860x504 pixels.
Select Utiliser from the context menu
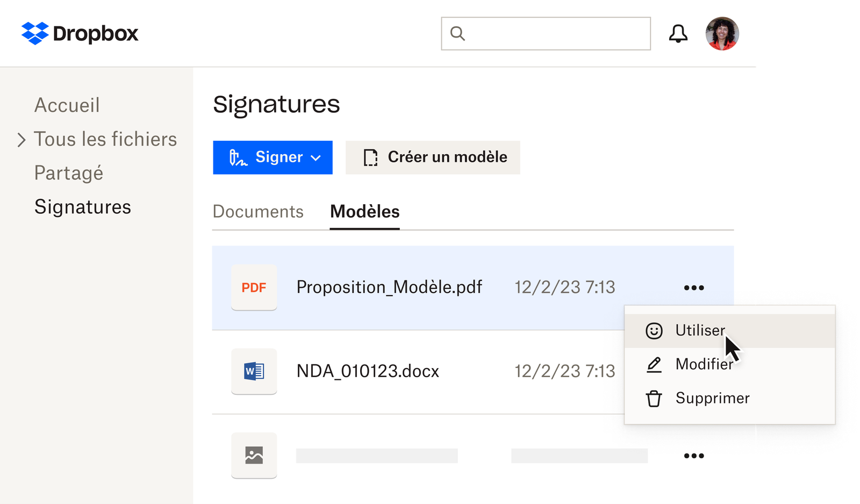[x=699, y=330]
